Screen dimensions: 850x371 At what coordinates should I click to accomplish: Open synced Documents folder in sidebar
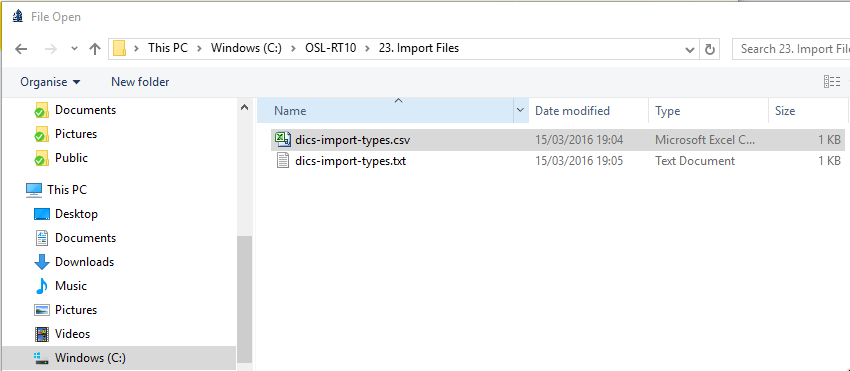[85, 110]
